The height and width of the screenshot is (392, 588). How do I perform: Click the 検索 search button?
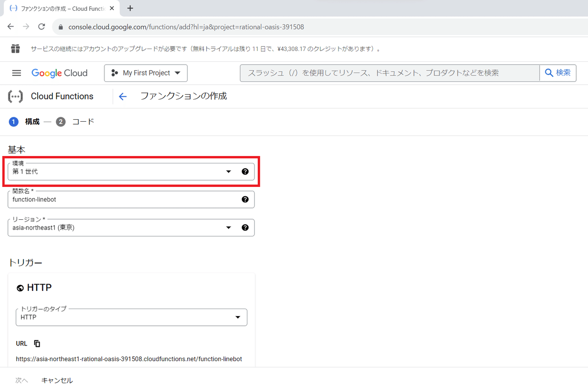point(558,73)
